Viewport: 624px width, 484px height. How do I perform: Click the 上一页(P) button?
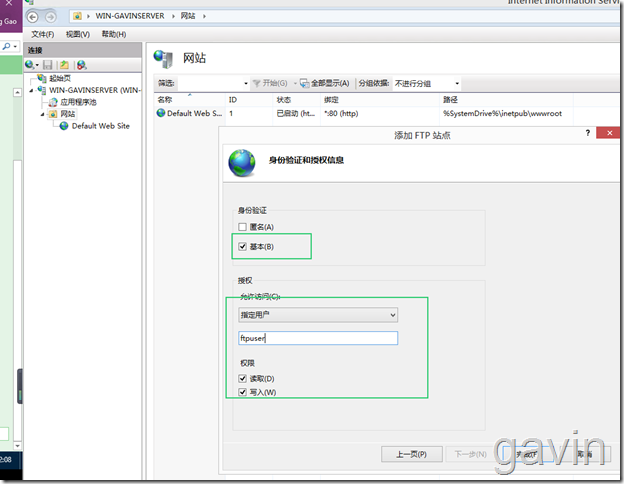(x=411, y=454)
